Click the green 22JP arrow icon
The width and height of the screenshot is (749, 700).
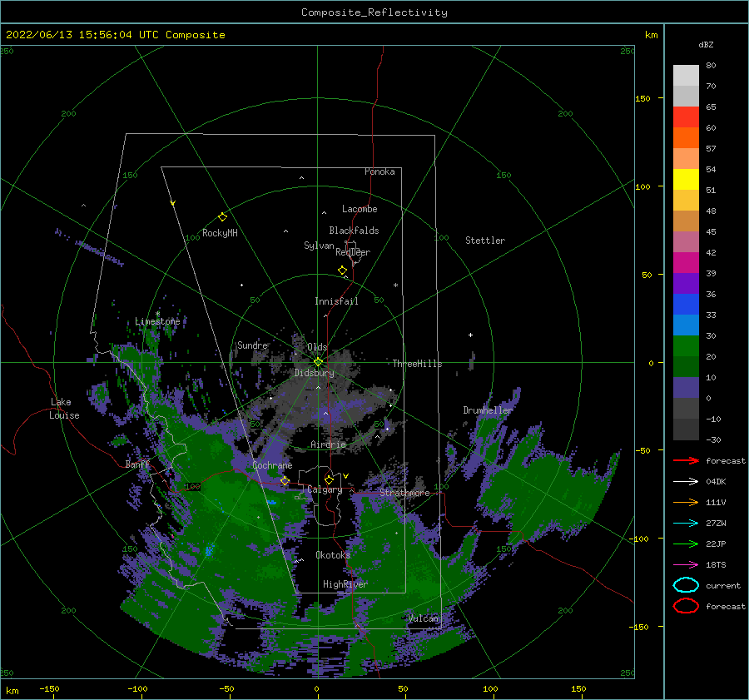tap(686, 544)
